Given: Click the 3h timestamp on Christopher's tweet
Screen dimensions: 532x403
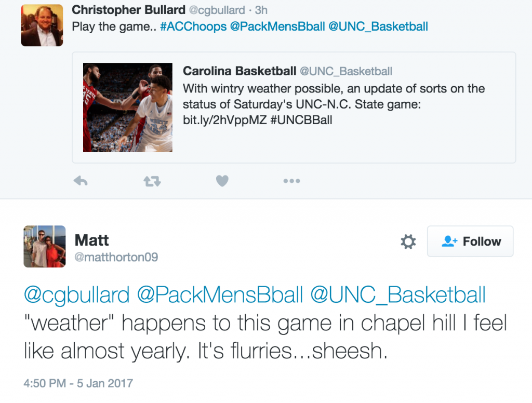Looking at the screenshot, I should coord(261,10).
